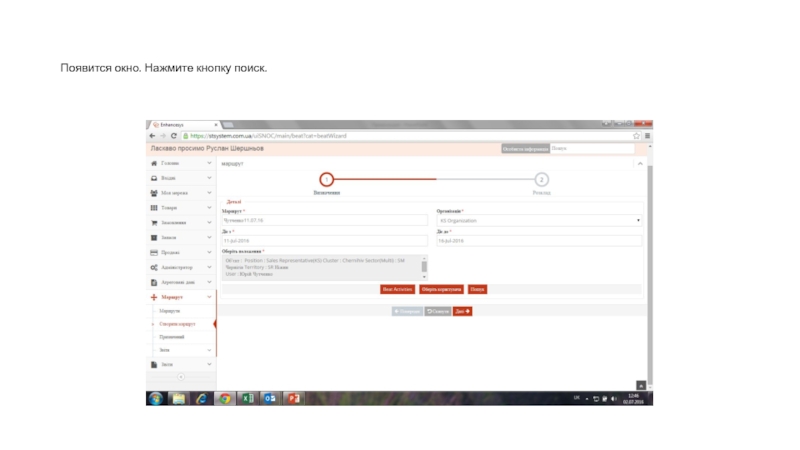Click the end date field showing 16-Jul-2016
This screenshot has width=800, height=450.
(x=539, y=241)
